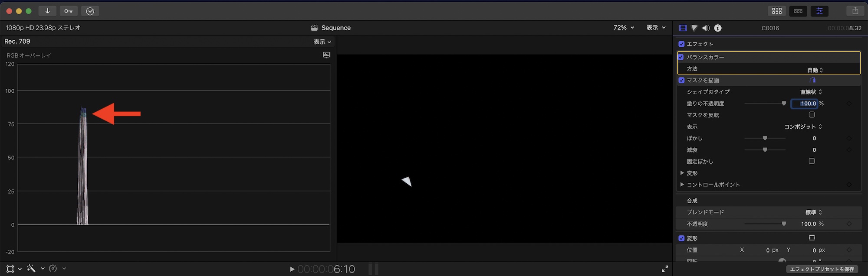Open the scopes 表示 menu
Viewport: 868px width, 276px height.
(322, 42)
